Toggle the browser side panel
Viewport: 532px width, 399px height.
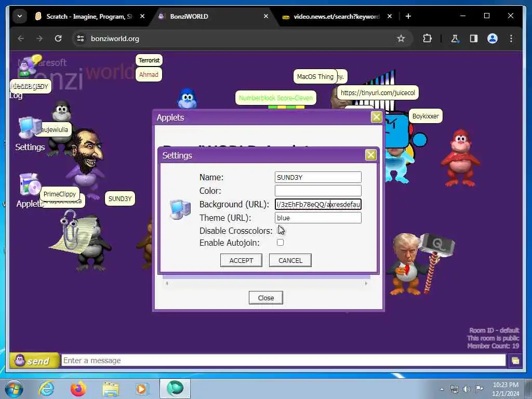[x=474, y=38]
